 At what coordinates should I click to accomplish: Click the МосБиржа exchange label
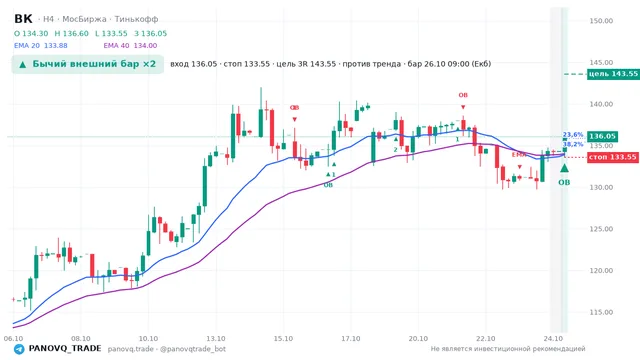click(x=84, y=19)
